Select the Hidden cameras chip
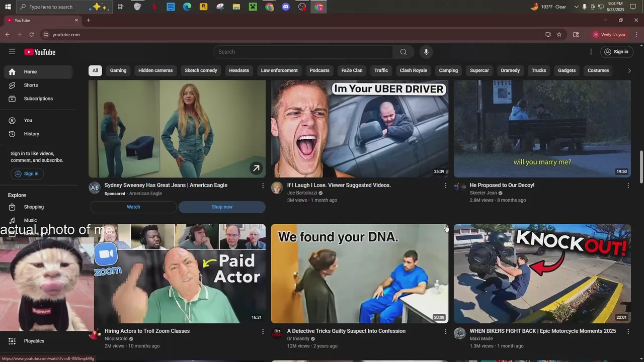Image resolution: width=644 pixels, height=362 pixels. click(x=155, y=70)
